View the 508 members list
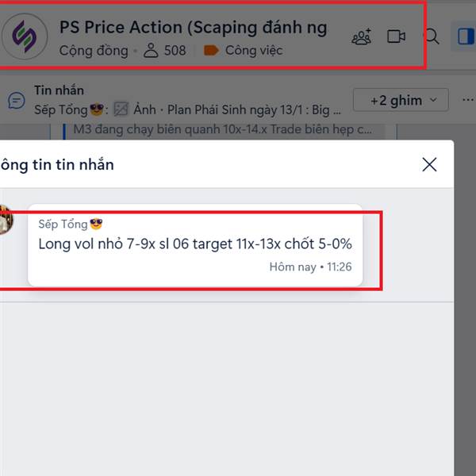This screenshot has width=476, height=476. [x=165, y=51]
